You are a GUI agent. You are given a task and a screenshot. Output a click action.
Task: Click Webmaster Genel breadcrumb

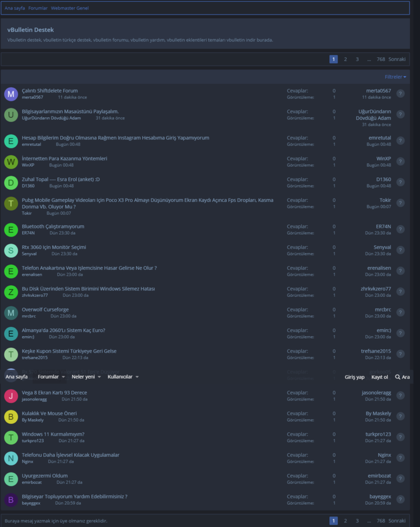coord(70,8)
